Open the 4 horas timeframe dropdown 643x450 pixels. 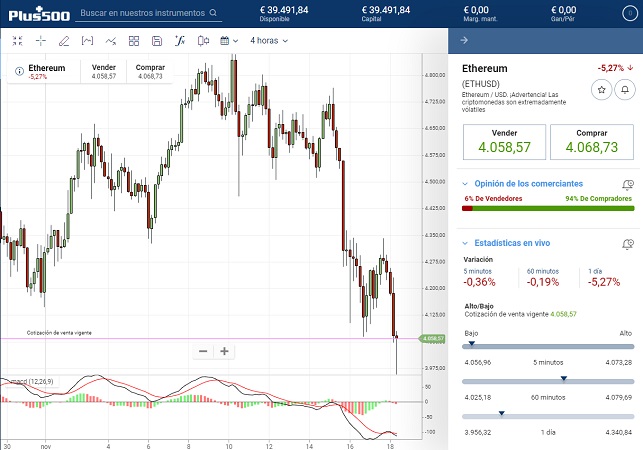tap(269, 41)
